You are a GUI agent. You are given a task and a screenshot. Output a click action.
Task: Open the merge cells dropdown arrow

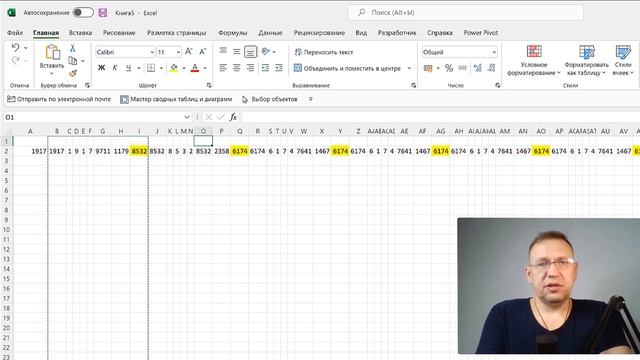click(409, 68)
